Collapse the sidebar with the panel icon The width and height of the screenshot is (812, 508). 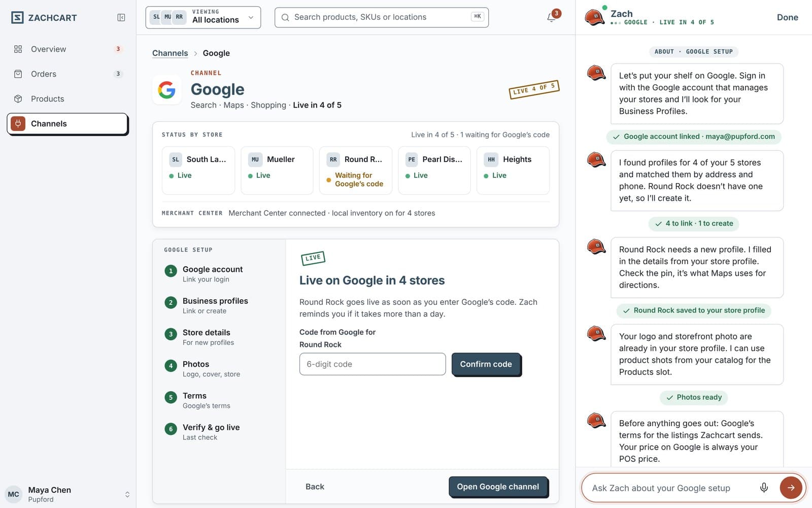(x=121, y=18)
